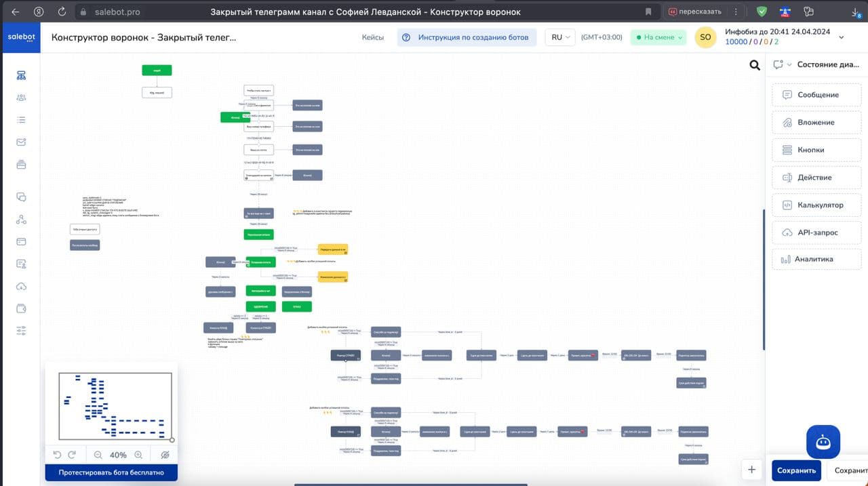Open the cloud download sidebar icon
The height and width of the screenshot is (486, 868).
[21, 286]
